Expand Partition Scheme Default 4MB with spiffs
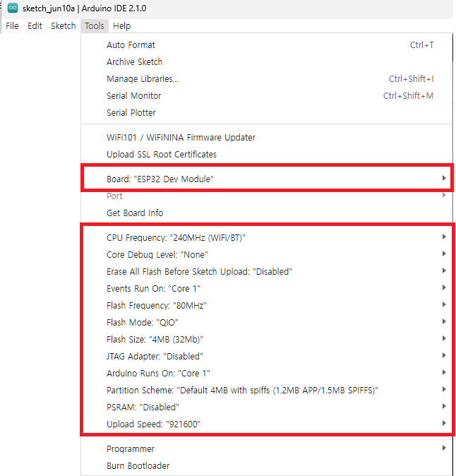Screen dimensions: 456x476 coord(266,391)
